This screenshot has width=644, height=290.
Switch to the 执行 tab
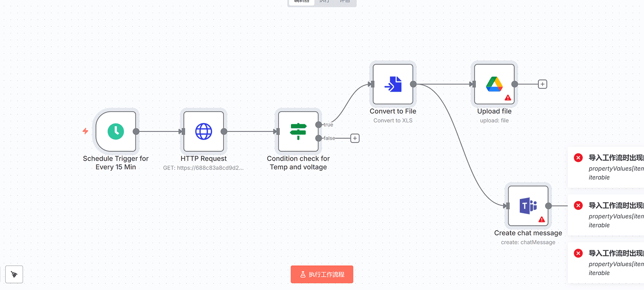[x=324, y=2]
